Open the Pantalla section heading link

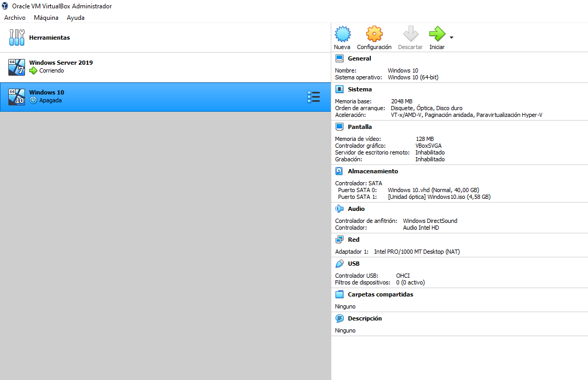(x=359, y=127)
